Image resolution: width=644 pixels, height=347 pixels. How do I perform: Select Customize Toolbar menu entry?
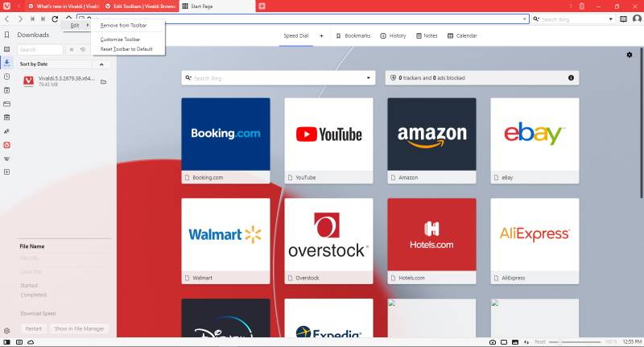[x=120, y=39]
